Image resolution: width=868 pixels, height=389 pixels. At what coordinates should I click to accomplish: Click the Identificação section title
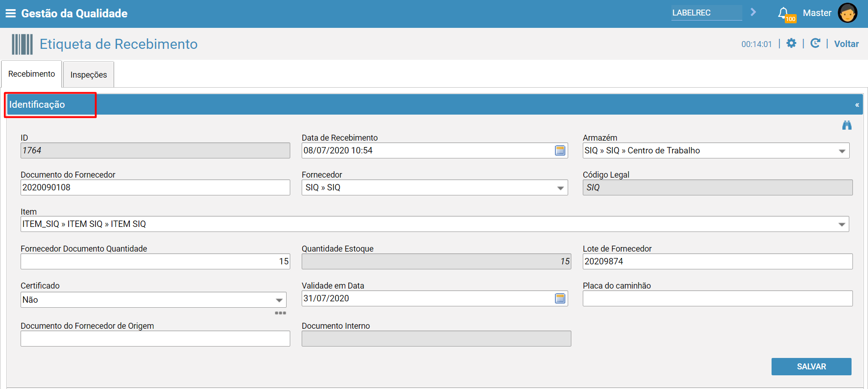37,105
